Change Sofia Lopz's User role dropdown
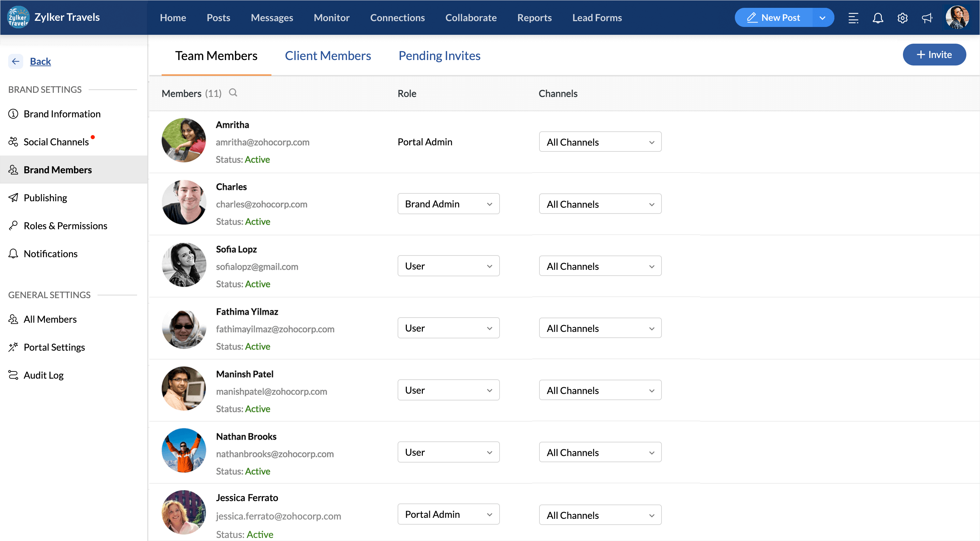 [448, 266]
